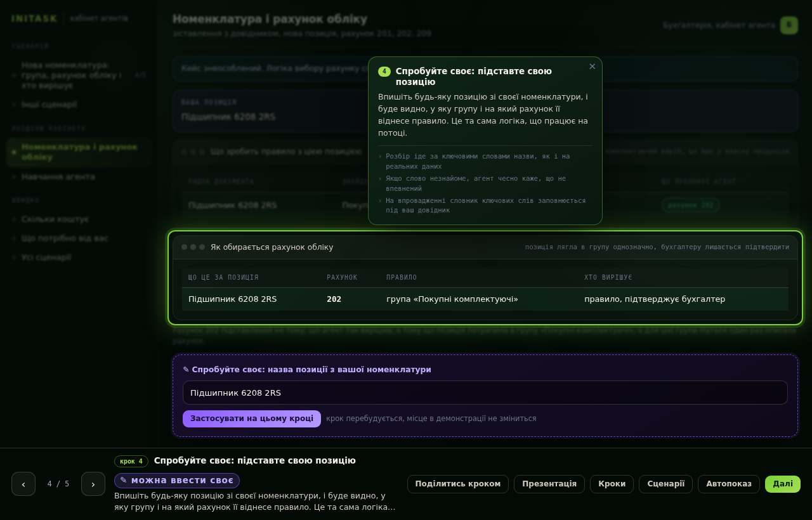Go to previous step arrow
Screen dimensions: 812x520
(x=23, y=484)
